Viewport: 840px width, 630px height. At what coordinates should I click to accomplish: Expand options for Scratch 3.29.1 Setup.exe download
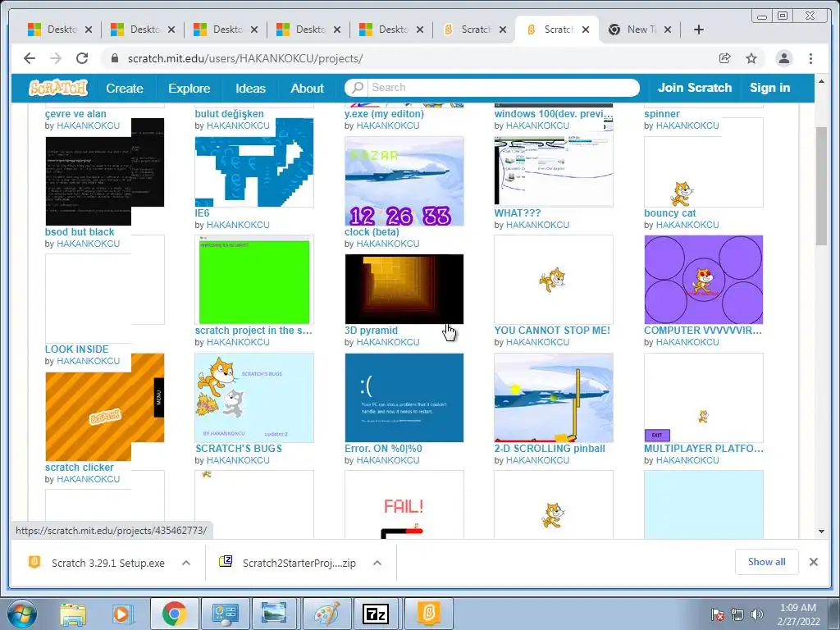coord(186,563)
